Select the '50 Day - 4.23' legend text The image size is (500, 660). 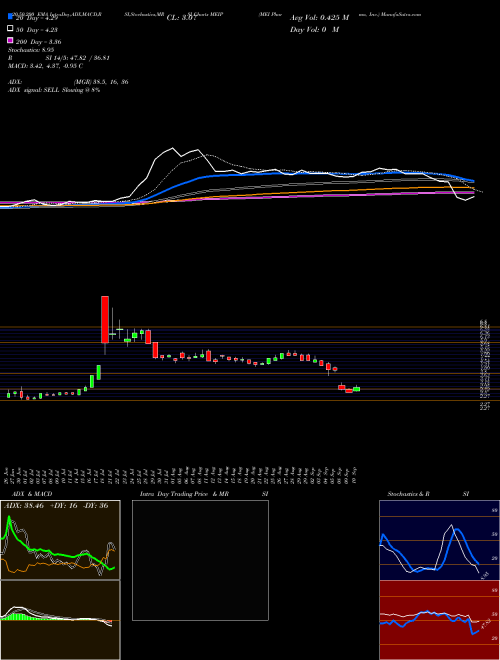click(x=37, y=30)
